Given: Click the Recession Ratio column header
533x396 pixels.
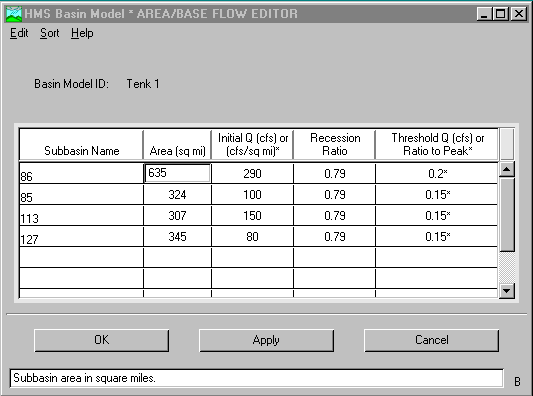Looking at the screenshot, I should [x=334, y=144].
